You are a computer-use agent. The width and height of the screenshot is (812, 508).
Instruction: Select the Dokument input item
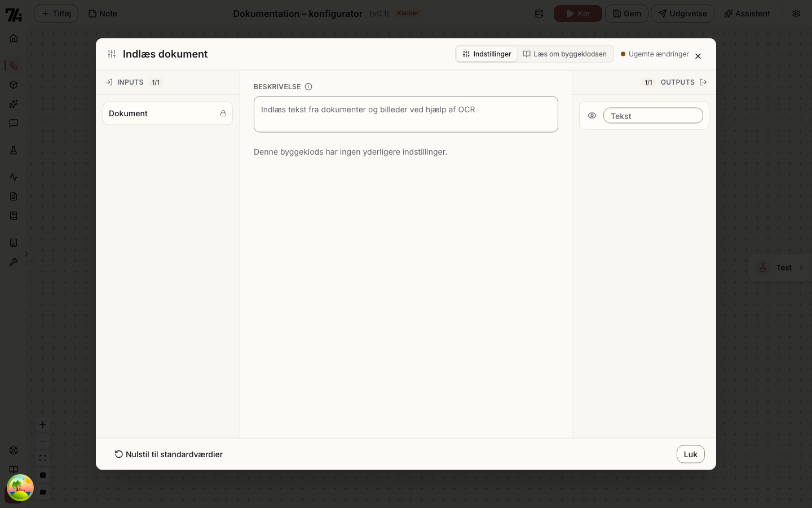[167, 113]
